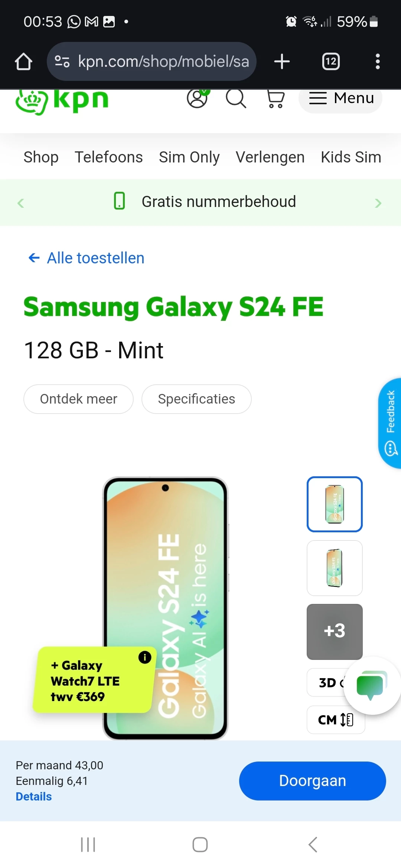Image resolution: width=401 pixels, height=868 pixels.
Task: Tap the browser home icon
Action: click(x=23, y=62)
